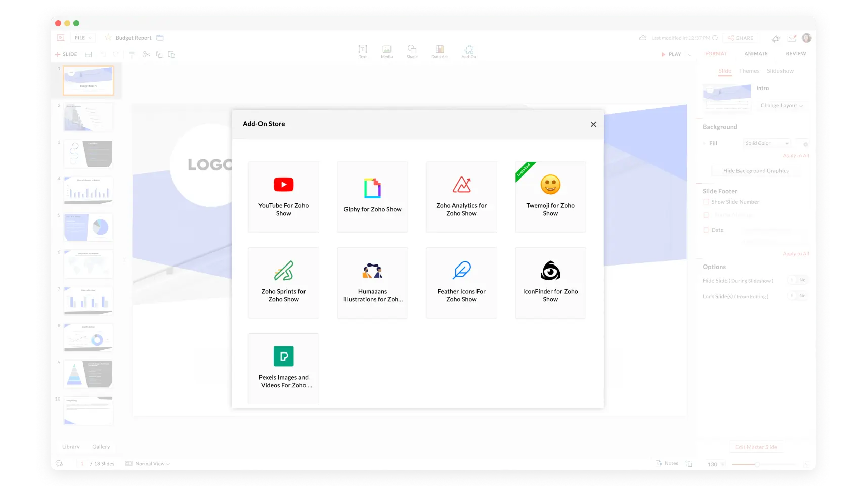Screen dimensions: 868x486
Task: Click the add SLIDE button
Action: (66, 54)
